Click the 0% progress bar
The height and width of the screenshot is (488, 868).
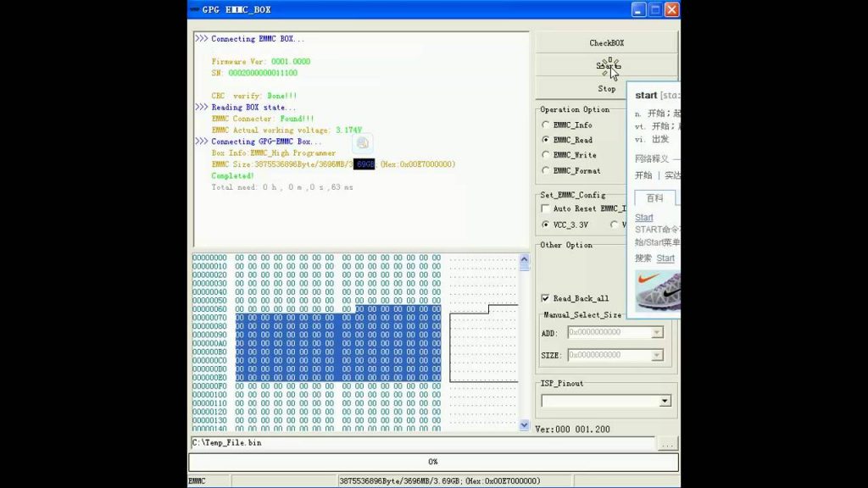coord(433,462)
